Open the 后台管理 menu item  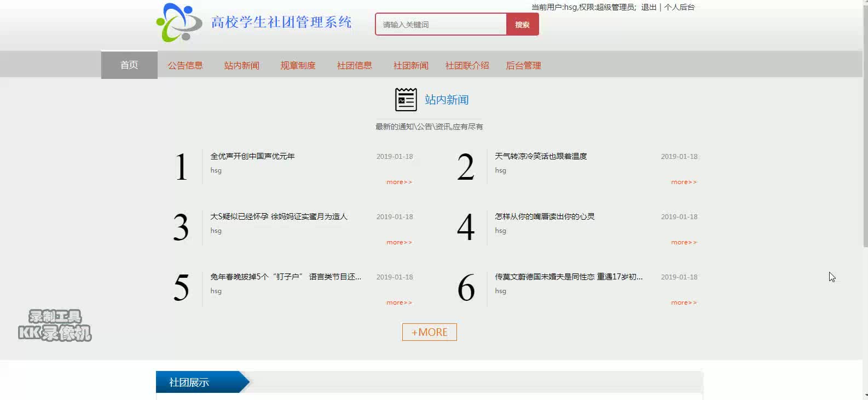tap(523, 65)
